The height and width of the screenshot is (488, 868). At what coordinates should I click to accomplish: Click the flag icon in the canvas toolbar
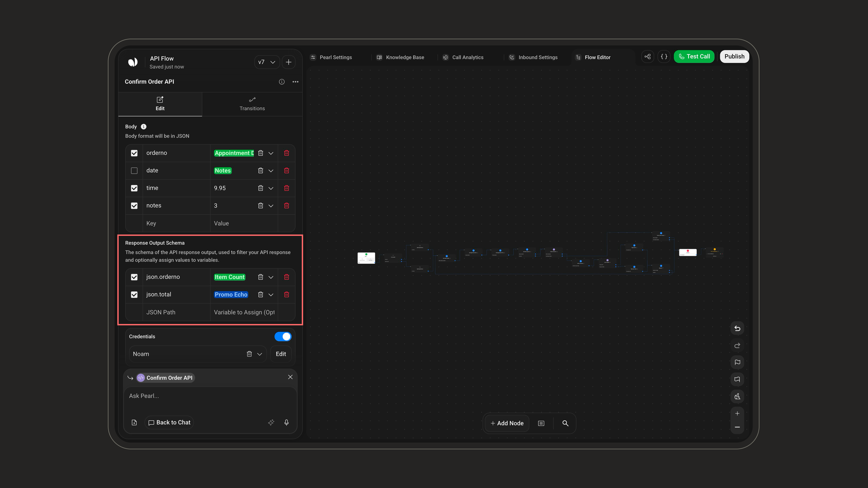click(737, 362)
